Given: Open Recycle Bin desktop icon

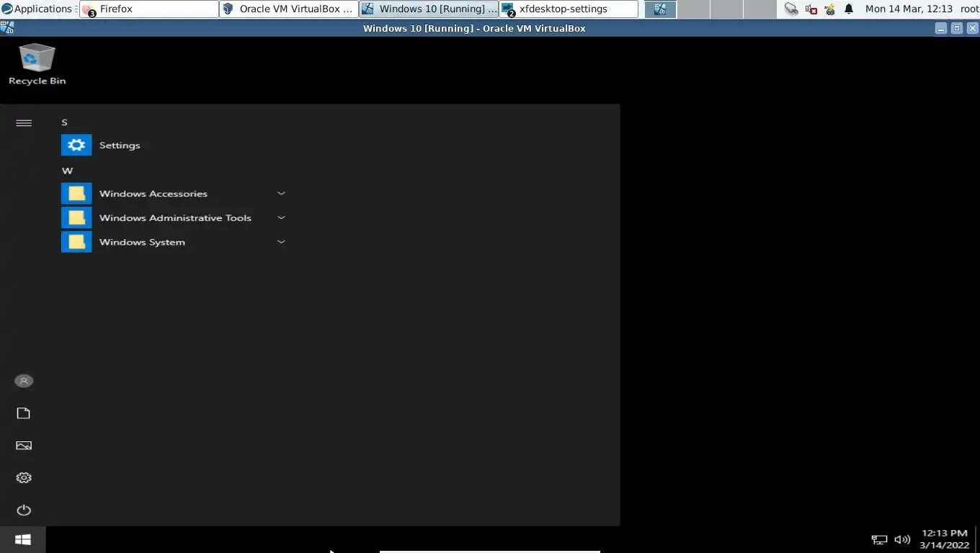Looking at the screenshot, I should click(37, 64).
